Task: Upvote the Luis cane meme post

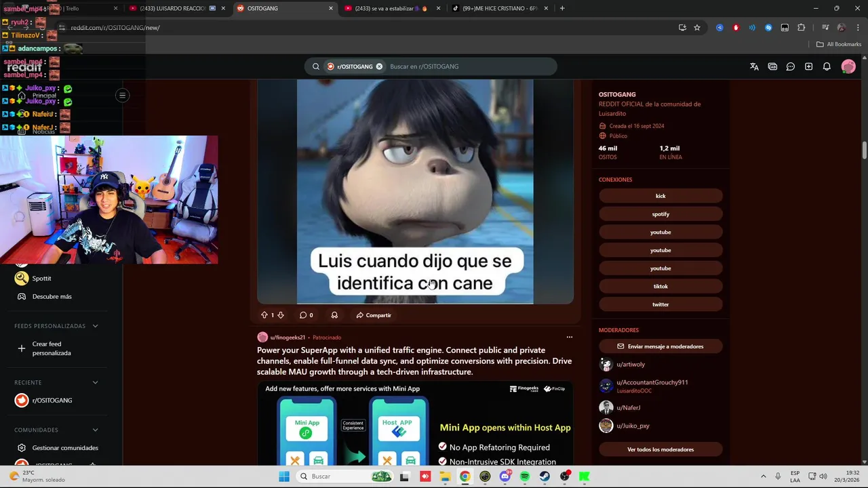Action: (x=264, y=315)
